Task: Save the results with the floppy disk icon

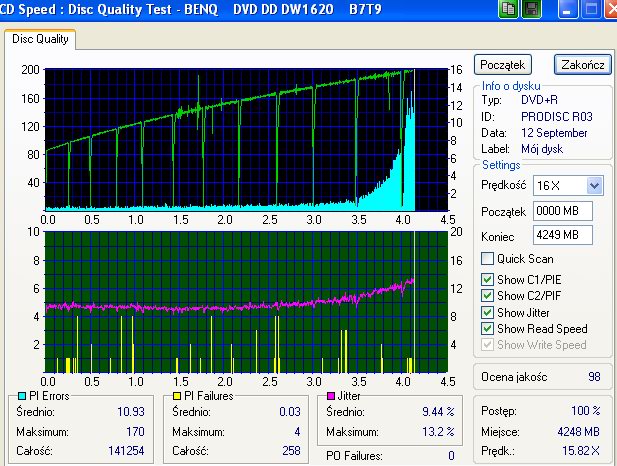Action: 532,9
